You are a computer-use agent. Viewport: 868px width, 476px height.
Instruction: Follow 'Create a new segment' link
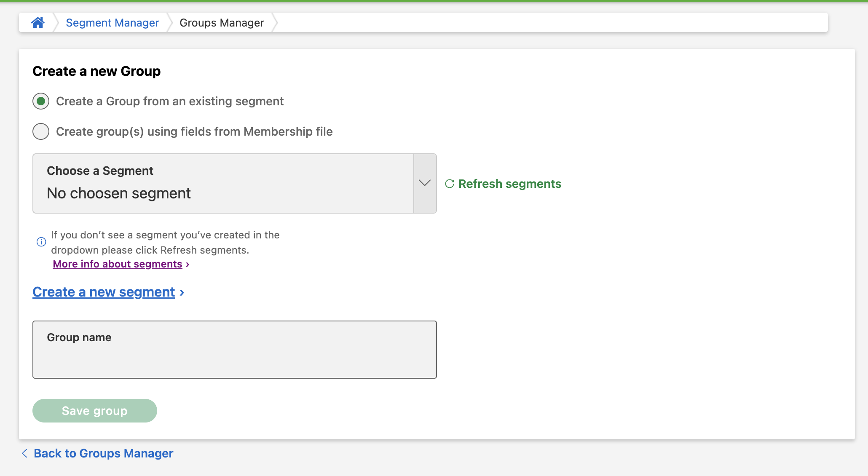coord(104,292)
